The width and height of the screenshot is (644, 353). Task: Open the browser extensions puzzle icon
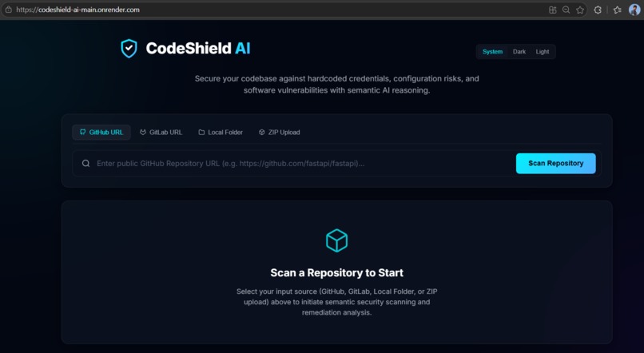click(x=598, y=10)
